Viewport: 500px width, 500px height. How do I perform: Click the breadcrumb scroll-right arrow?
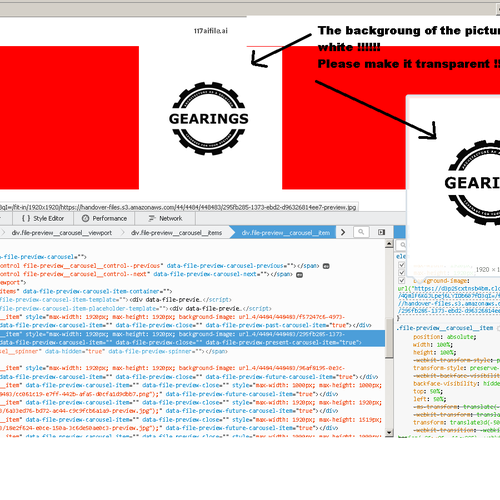click(343, 232)
